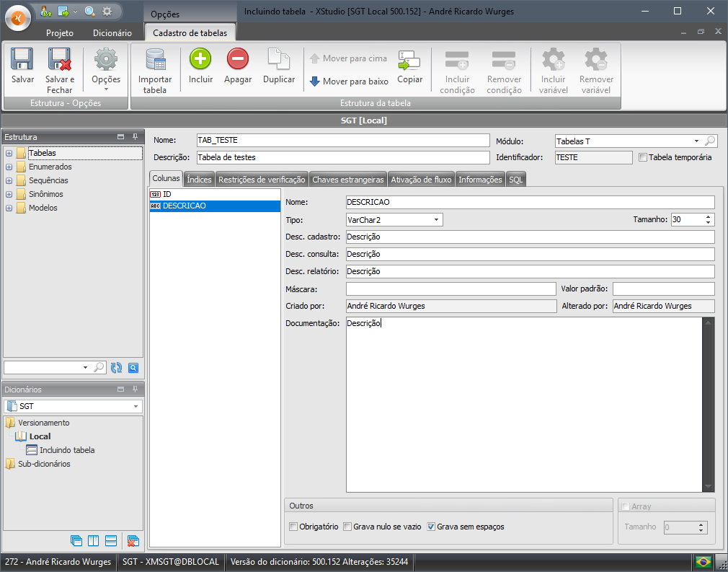The height and width of the screenshot is (572, 728).
Task: Increase the Tamanho value with up arrow
Action: tap(709, 216)
